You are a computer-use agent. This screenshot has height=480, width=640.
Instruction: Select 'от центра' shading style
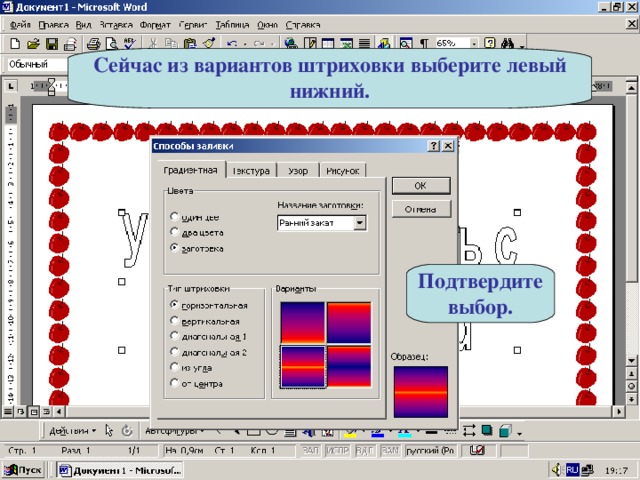175,383
